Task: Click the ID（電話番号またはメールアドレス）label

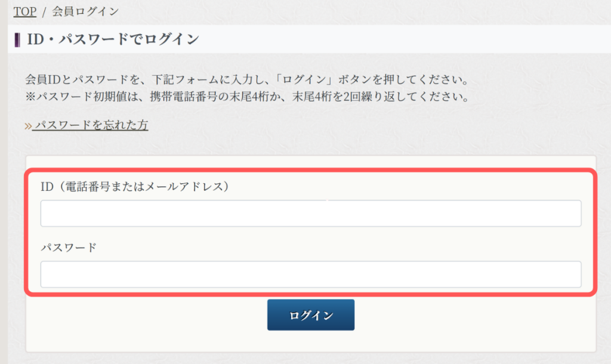Action: click(x=135, y=186)
